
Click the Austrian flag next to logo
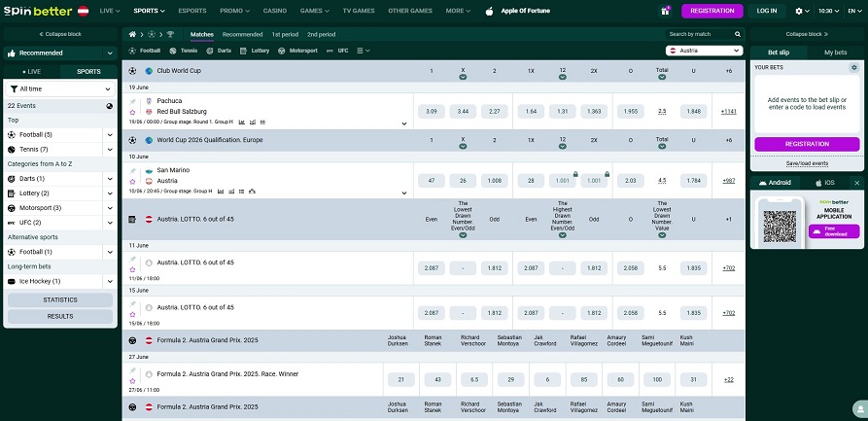pyautogui.click(x=83, y=11)
